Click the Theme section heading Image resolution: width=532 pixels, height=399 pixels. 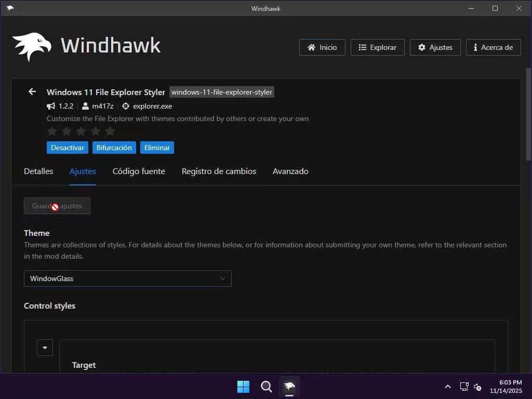[37, 233]
